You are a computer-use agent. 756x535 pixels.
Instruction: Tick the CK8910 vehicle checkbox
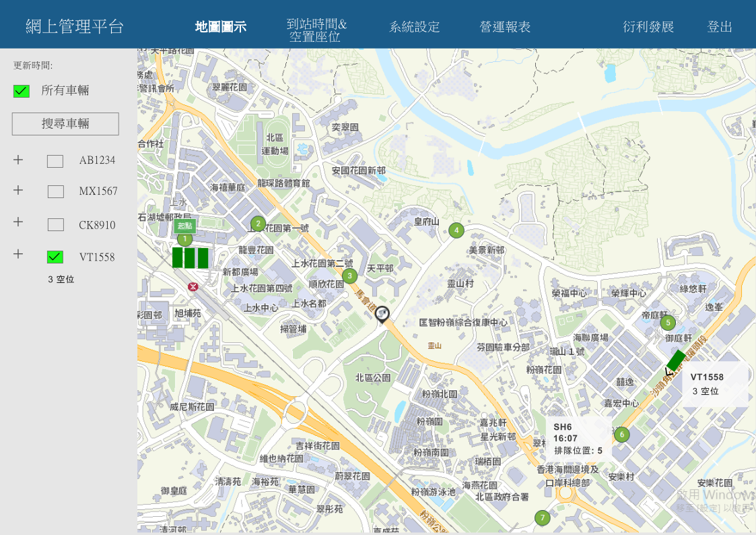[55, 225]
